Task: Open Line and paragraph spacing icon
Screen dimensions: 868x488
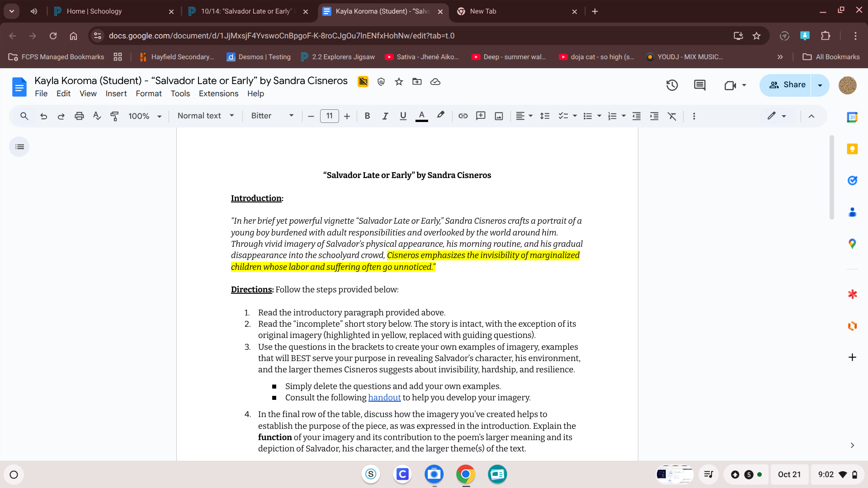Action: pos(545,116)
